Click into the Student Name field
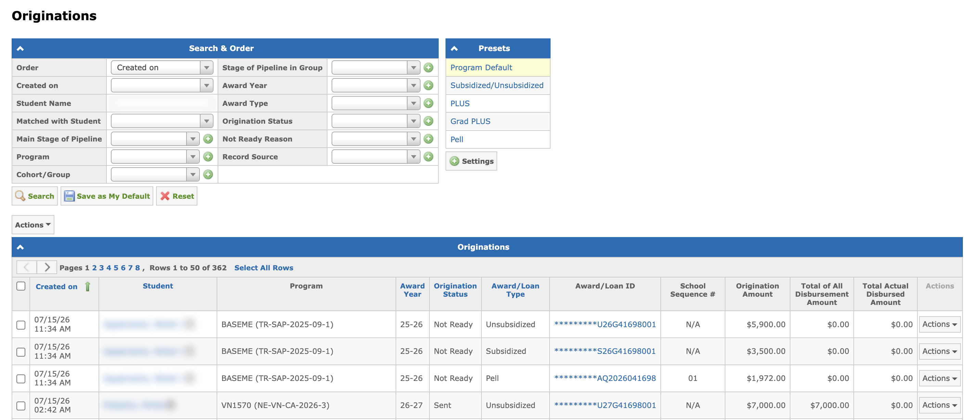This screenshot has height=420, width=980. click(162, 103)
